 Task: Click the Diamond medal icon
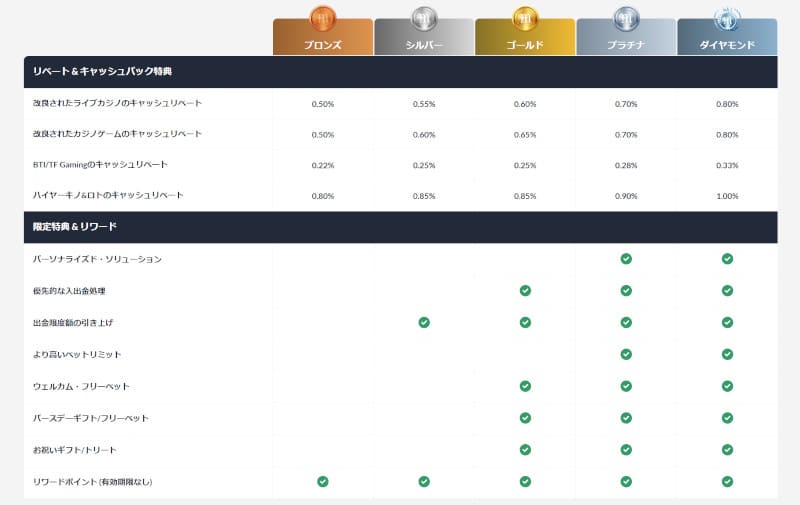(727, 18)
